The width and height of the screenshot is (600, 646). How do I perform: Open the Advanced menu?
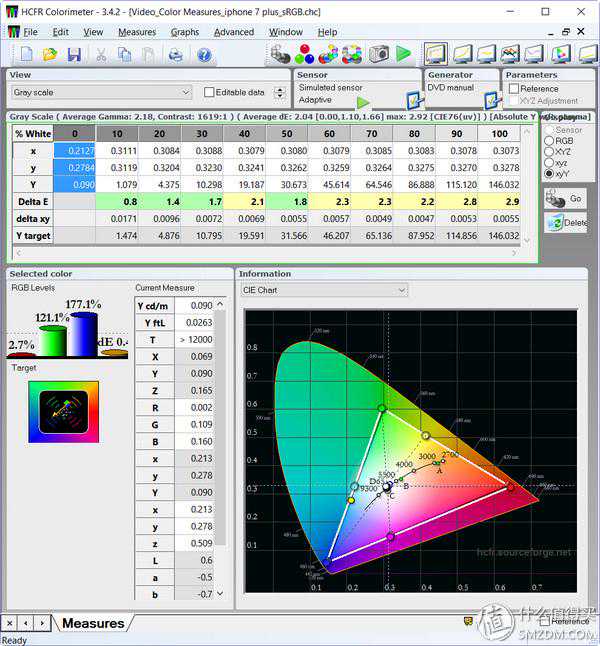[234, 32]
